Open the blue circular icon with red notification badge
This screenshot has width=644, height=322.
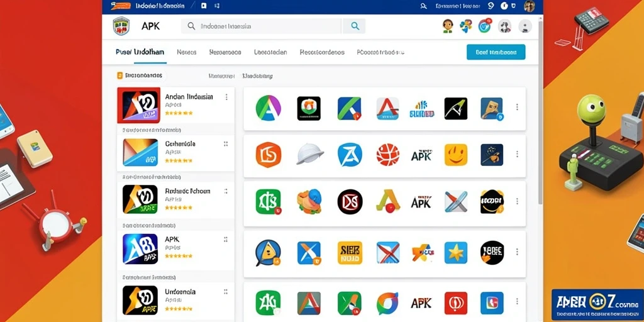[485, 26]
